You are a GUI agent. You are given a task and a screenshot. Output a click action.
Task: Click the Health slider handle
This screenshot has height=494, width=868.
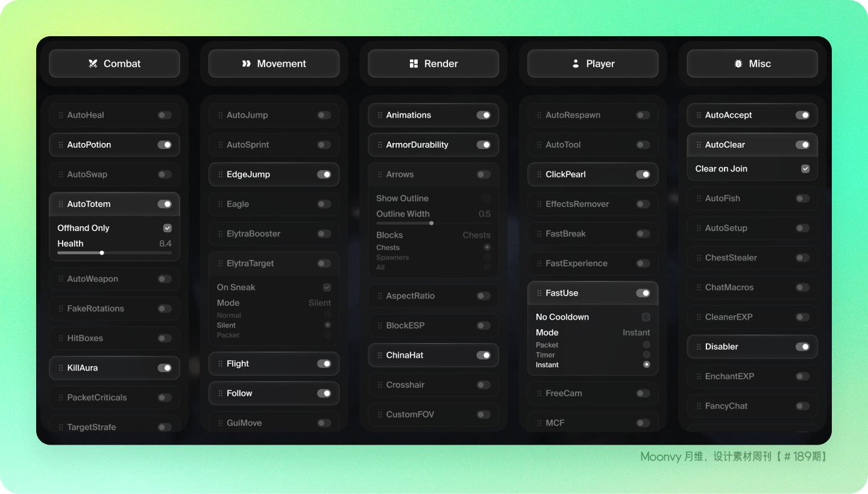[x=102, y=253]
